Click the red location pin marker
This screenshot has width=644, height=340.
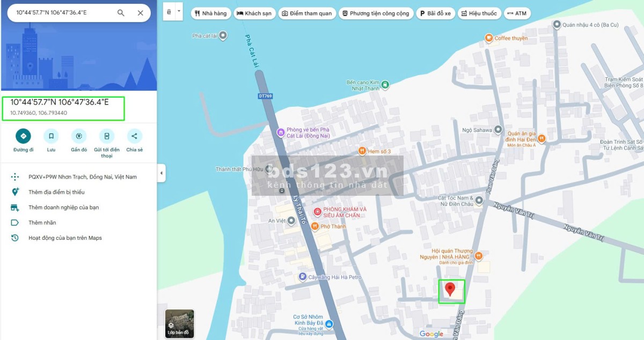451,290
